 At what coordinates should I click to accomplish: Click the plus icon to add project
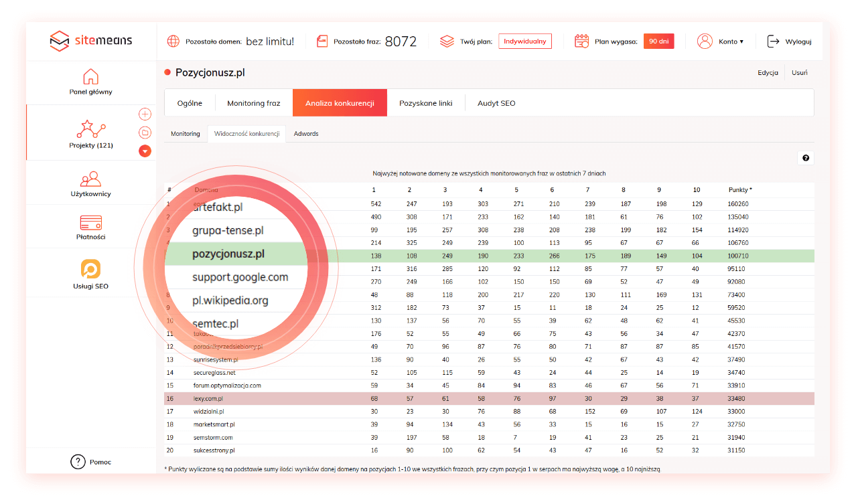click(145, 114)
